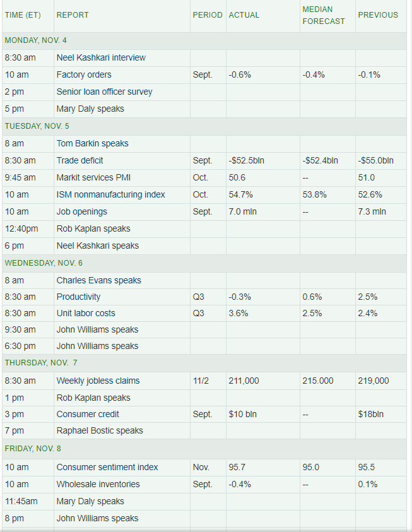The image size is (412, 532).
Task: Select the Markit services PMI row text
Action: click(x=93, y=177)
